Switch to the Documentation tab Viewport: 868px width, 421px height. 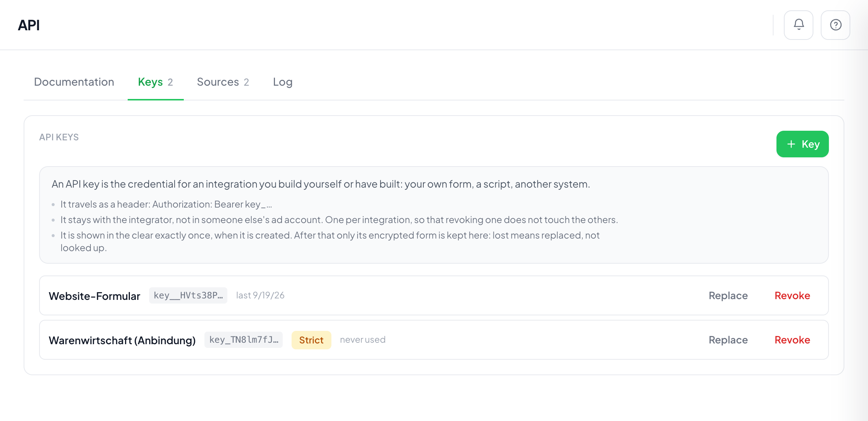[x=74, y=82]
